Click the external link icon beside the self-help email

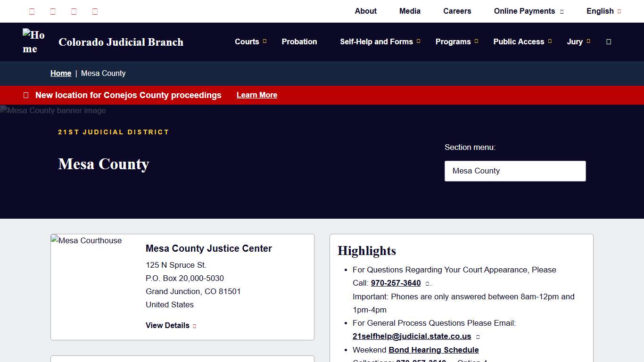[x=478, y=336]
